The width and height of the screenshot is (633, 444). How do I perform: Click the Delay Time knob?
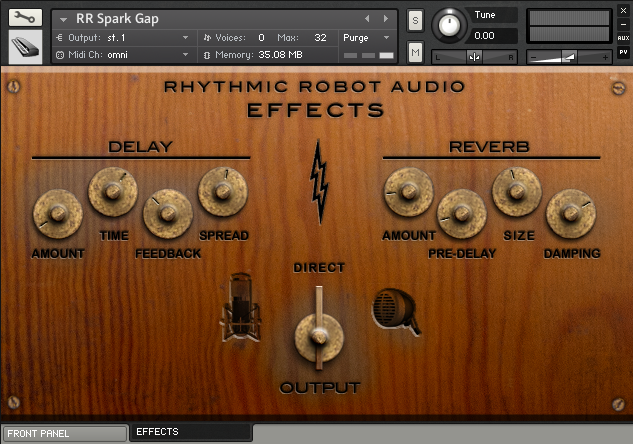113,191
